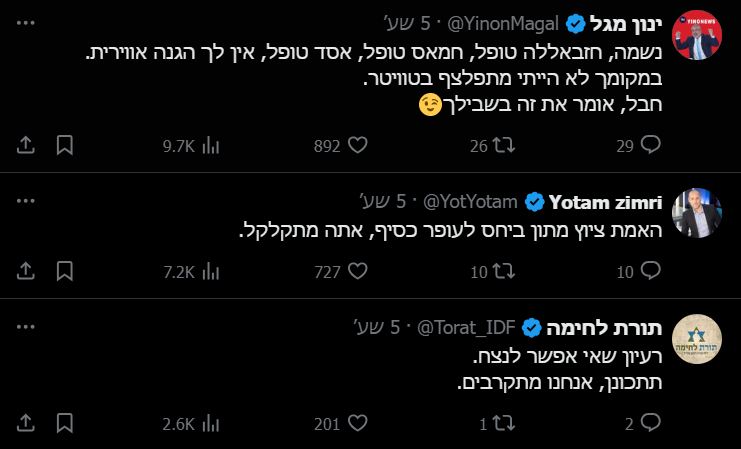Viewport: 741px width, 449px height.
Task: Like the tweet with 892 likes
Action: pyautogui.click(x=357, y=146)
